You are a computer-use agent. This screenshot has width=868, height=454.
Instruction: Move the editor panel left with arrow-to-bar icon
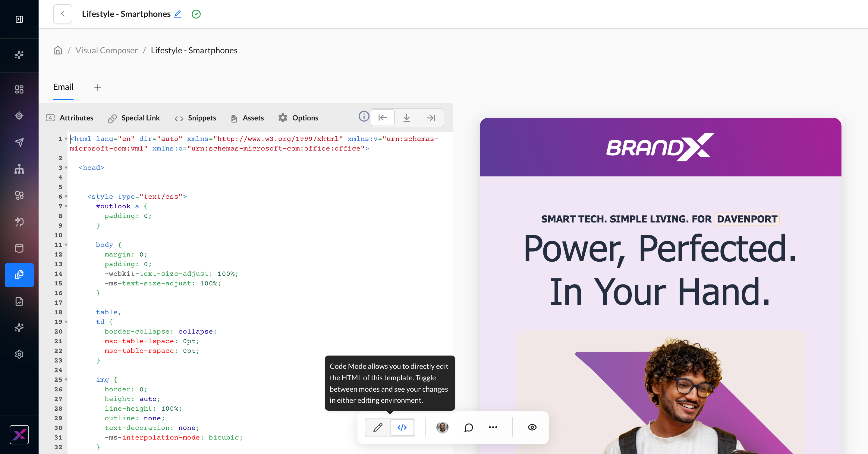tap(382, 117)
